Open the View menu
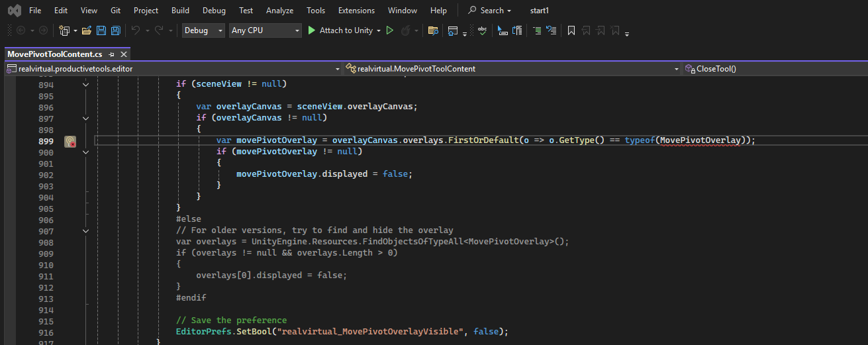This screenshot has height=345, width=868. (x=89, y=11)
